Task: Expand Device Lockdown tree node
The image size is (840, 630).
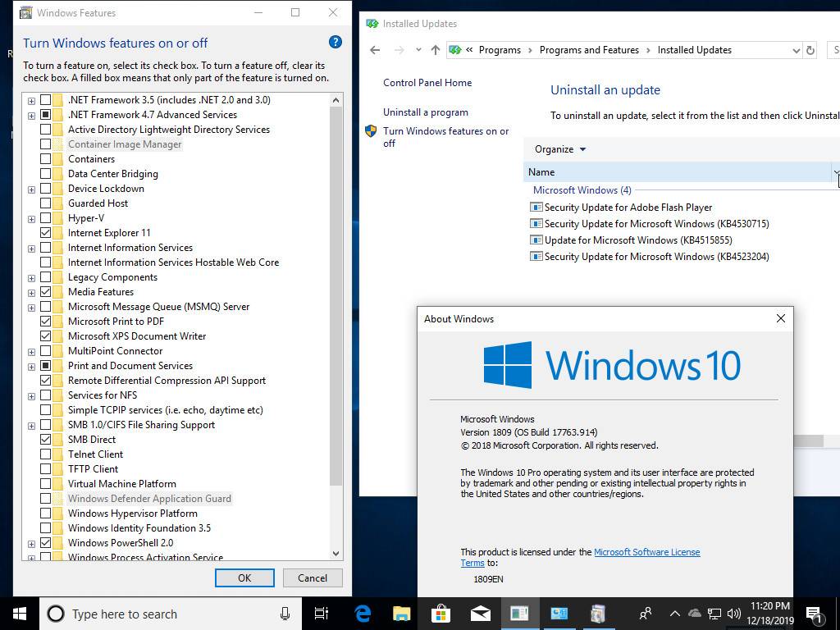Action: pos(32,189)
